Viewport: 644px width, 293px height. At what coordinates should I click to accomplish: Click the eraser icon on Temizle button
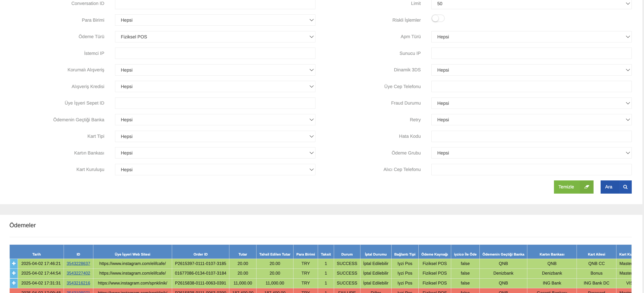586,187
